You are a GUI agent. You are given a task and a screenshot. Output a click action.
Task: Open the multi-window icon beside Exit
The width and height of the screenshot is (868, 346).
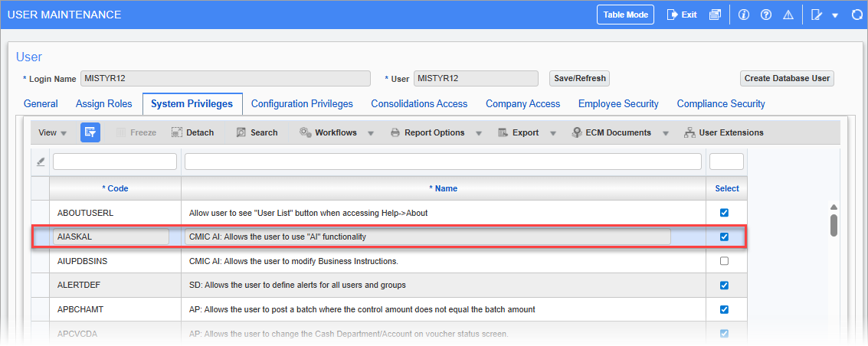[x=715, y=15]
